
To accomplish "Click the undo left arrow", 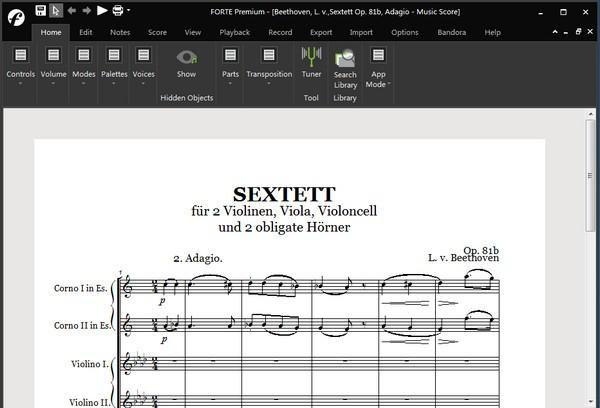I will [x=71, y=10].
